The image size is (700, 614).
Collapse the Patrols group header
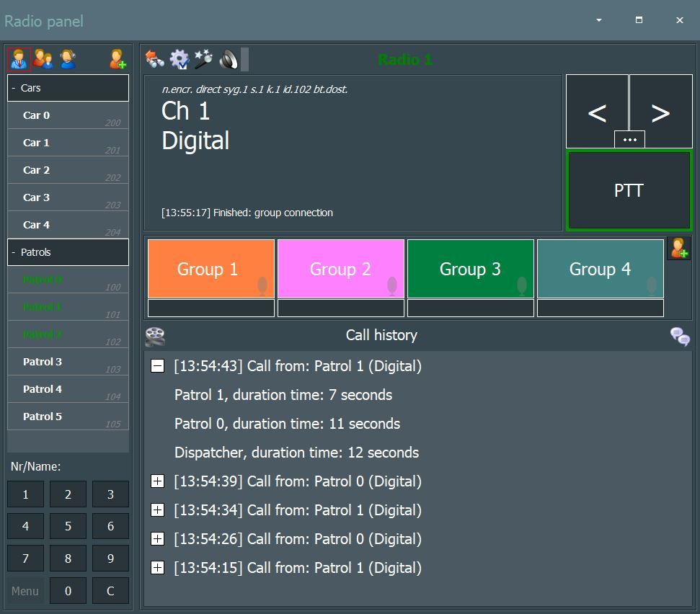pos(14,252)
